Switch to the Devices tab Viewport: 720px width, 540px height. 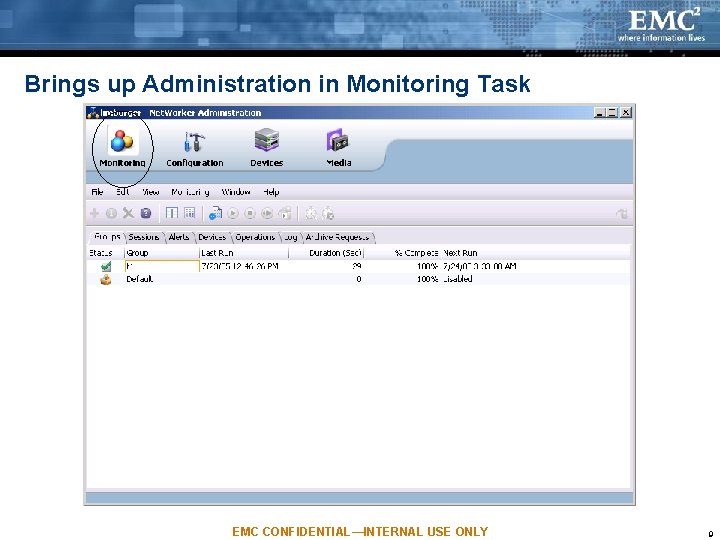(212, 237)
